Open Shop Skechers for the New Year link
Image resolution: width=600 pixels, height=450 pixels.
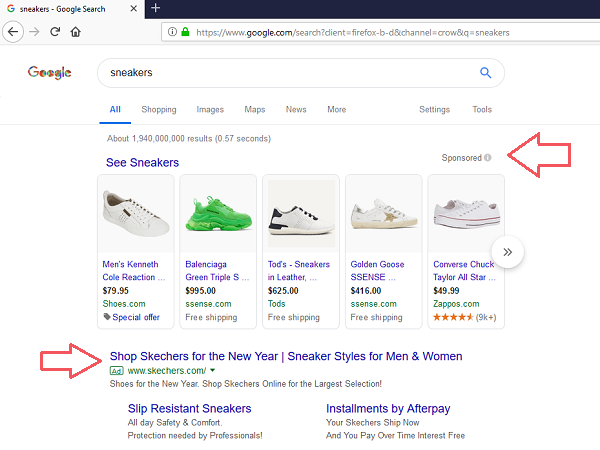tap(286, 356)
